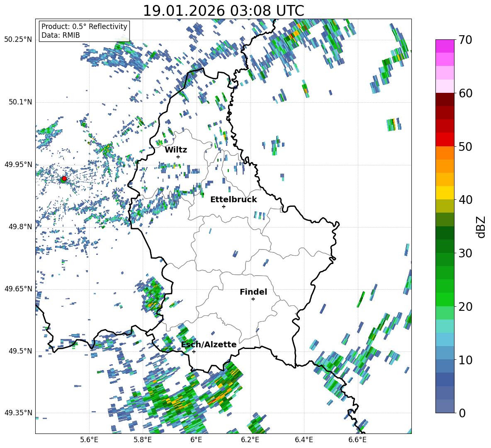Select the Findel city label
Screen dimensions: 491x448
click(253, 292)
